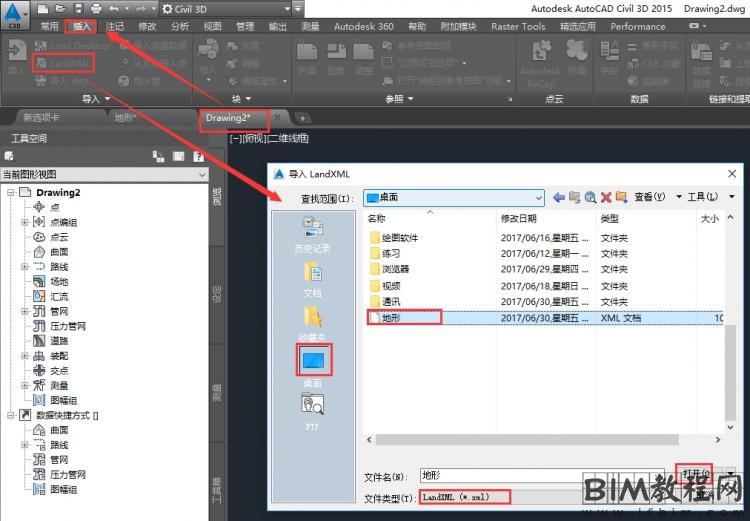Select the 绘图软件 folder
The image size is (750, 521).
click(400, 238)
